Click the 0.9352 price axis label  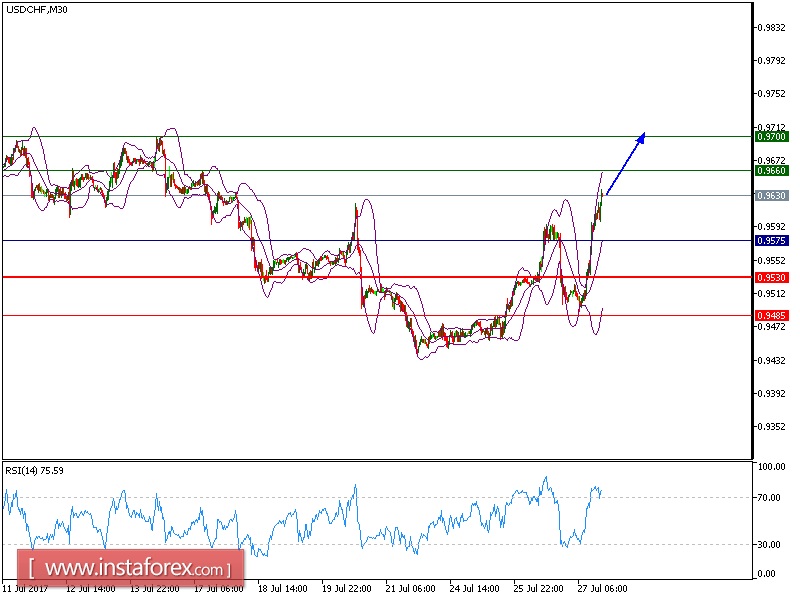(x=771, y=427)
